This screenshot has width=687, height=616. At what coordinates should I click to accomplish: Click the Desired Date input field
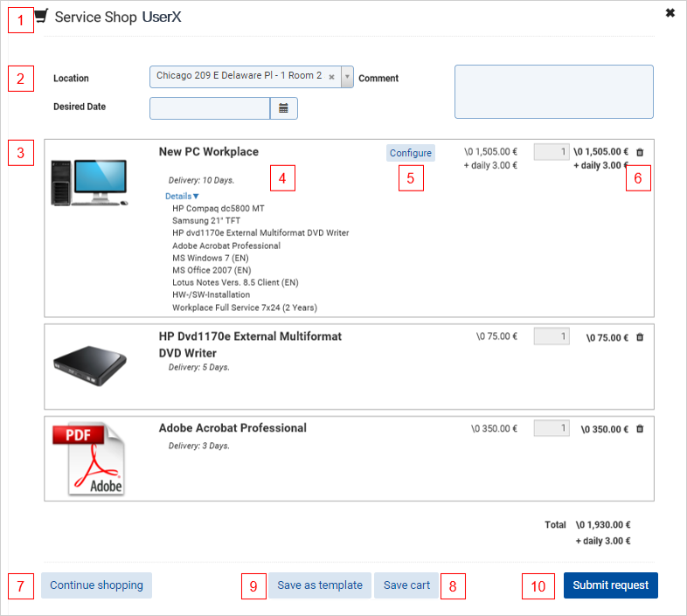click(x=210, y=108)
